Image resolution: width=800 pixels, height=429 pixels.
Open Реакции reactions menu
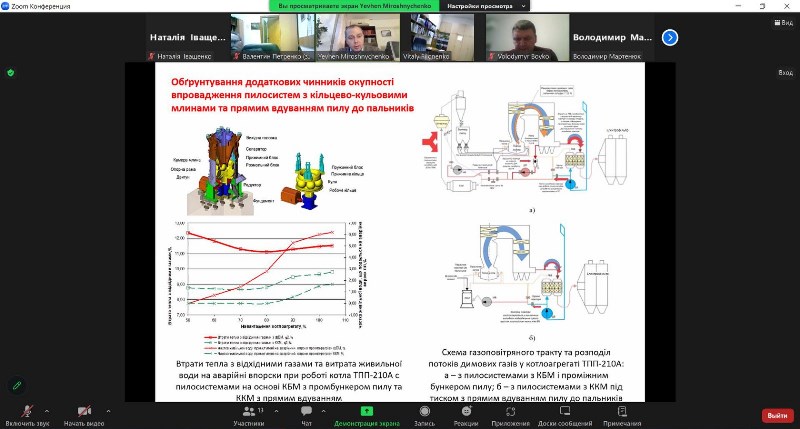466,416
